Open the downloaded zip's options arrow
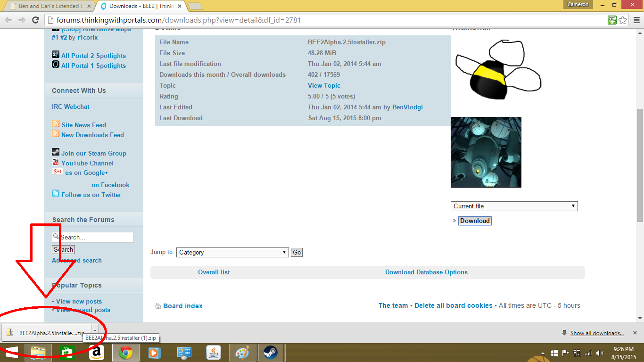The width and height of the screenshot is (644, 362). click(x=95, y=332)
